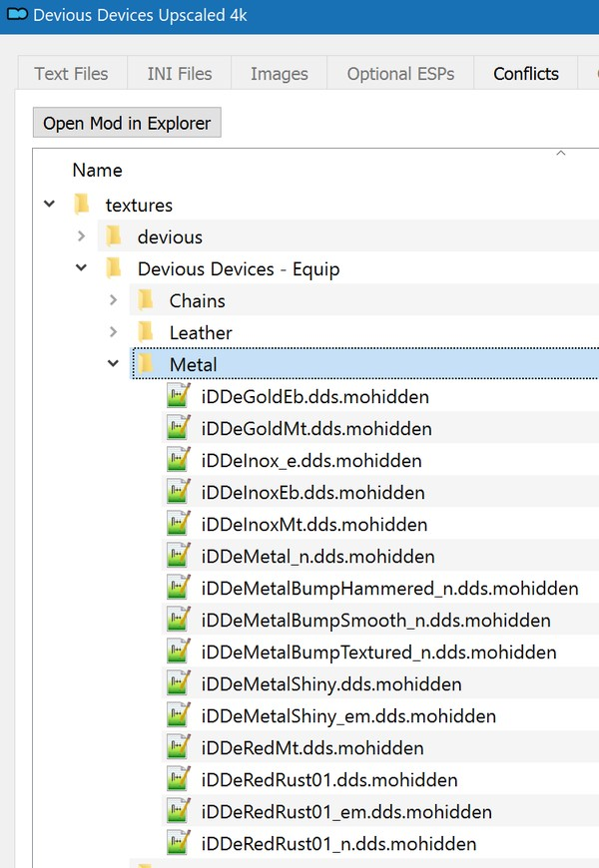The height and width of the screenshot is (868, 599).
Task: Expand the Leather folder
Action: [113, 333]
